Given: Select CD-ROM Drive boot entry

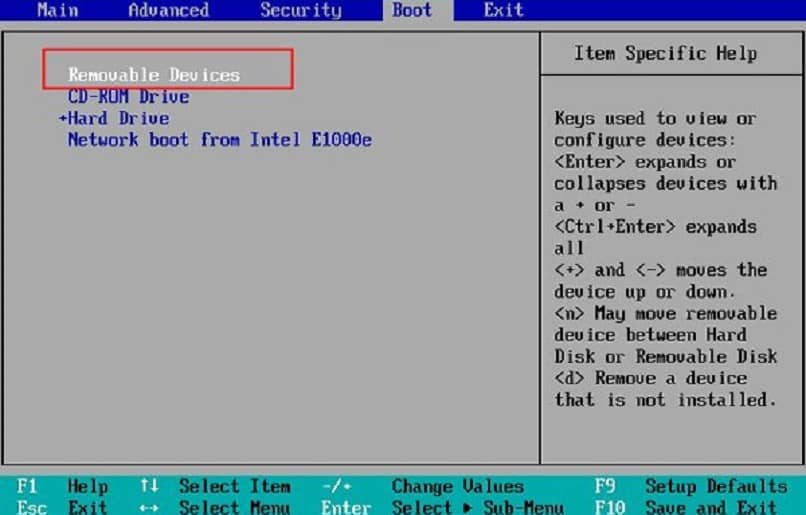Looking at the screenshot, I should coord(129,97).
